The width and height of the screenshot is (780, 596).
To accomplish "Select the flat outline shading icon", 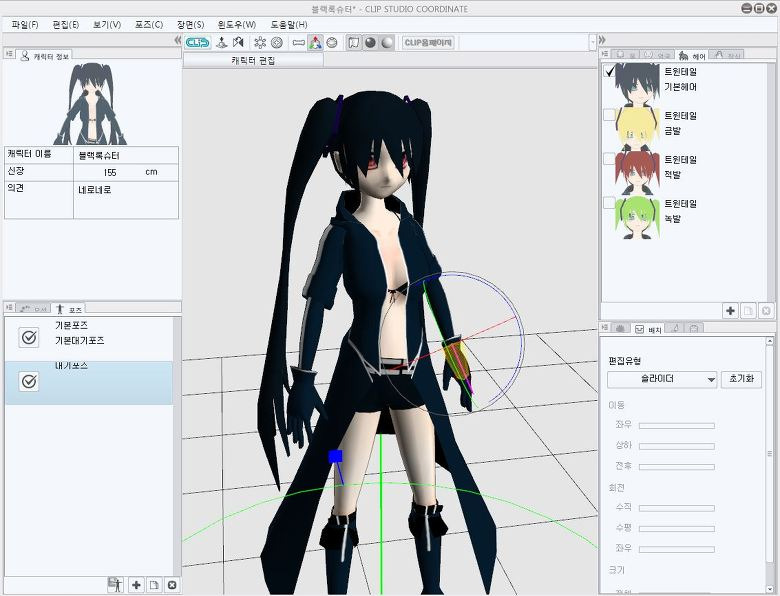I will tap(353, 43).
